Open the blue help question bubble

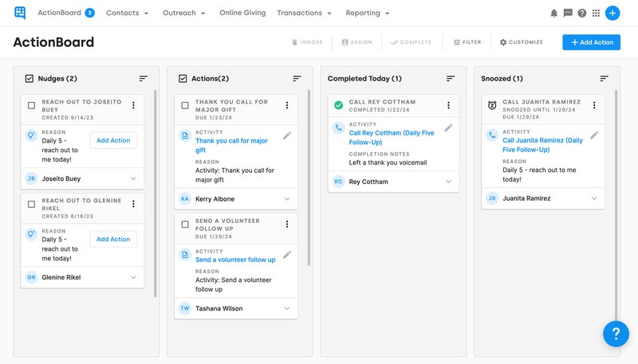[x=616, y=333]
